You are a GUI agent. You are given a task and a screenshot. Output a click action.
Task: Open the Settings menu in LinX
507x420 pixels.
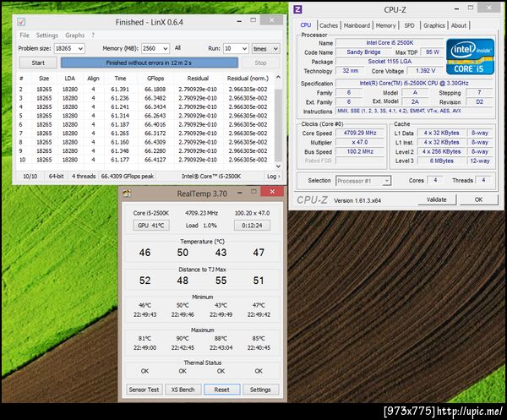pos(46,35)
